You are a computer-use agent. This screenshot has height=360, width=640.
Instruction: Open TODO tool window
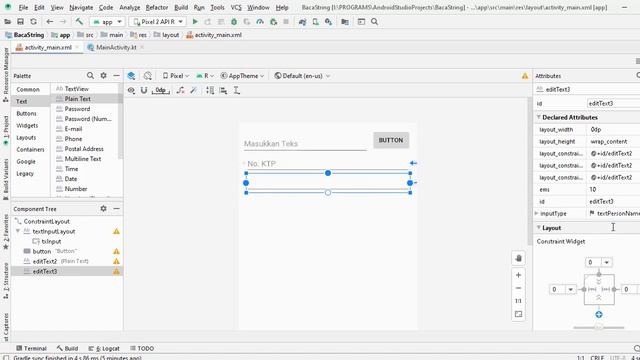(x=142, y=348)
